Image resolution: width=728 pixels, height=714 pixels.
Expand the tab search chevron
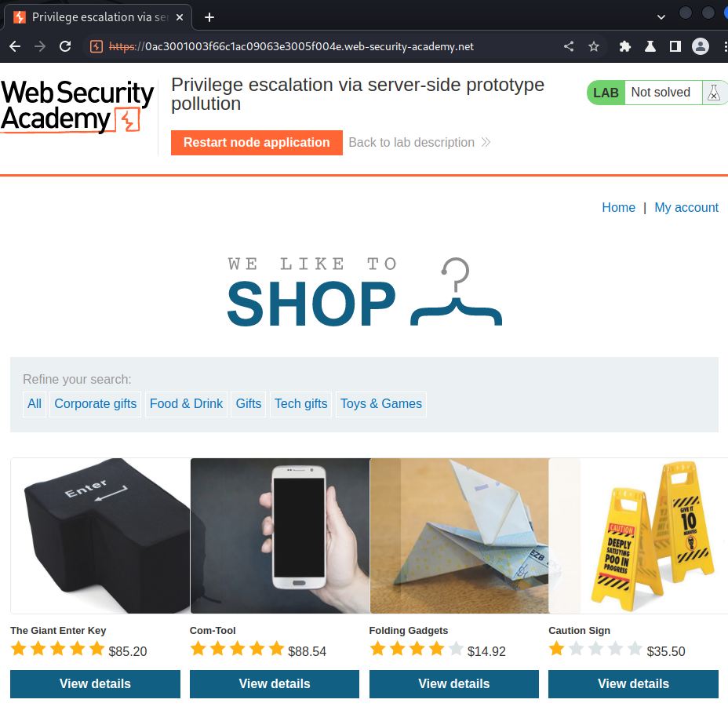pyautogui.click(x=661, y=17)
